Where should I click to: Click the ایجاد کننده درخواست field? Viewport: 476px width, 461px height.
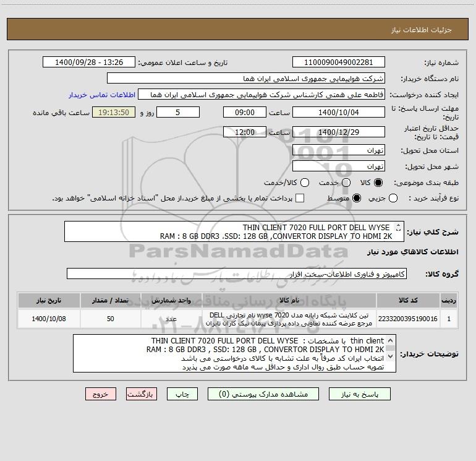click(261, 95)
